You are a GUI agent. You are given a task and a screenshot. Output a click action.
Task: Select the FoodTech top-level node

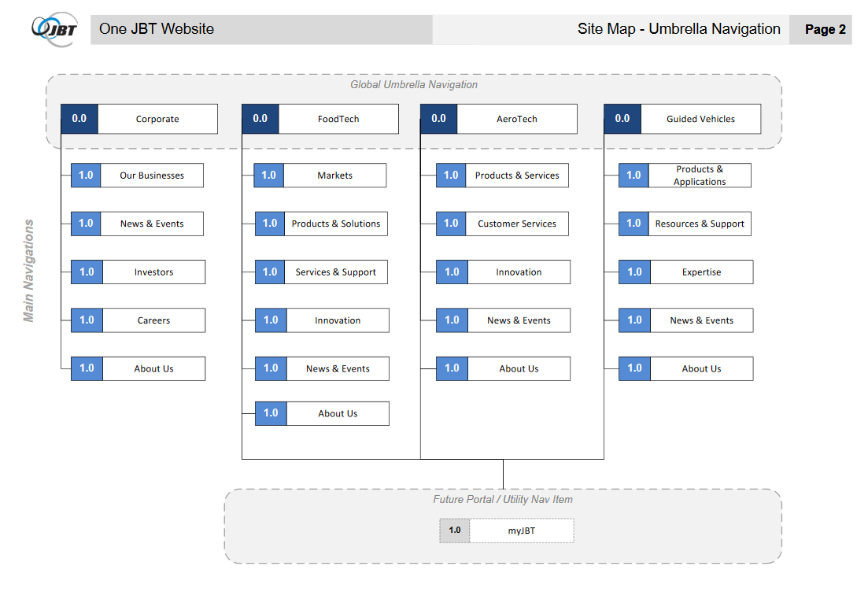pyautogui.click(x=320, y=119)
